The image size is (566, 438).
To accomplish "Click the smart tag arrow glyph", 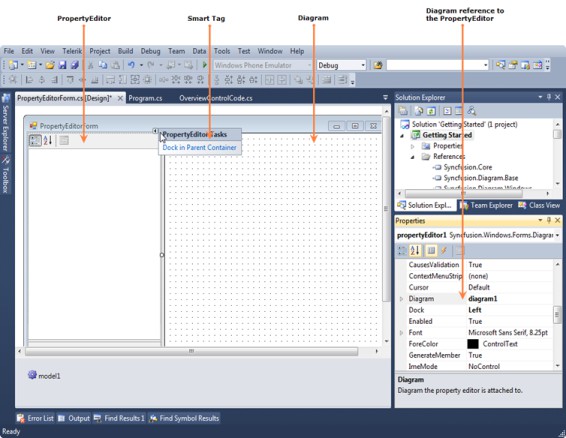I will [154, 131].
